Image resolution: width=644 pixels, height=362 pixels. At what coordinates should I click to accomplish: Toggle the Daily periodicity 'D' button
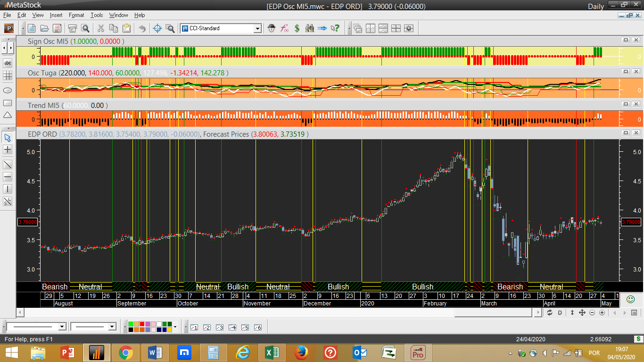(560, 313)
